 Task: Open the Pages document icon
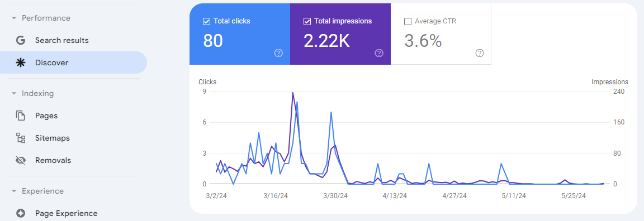[21, 116]
